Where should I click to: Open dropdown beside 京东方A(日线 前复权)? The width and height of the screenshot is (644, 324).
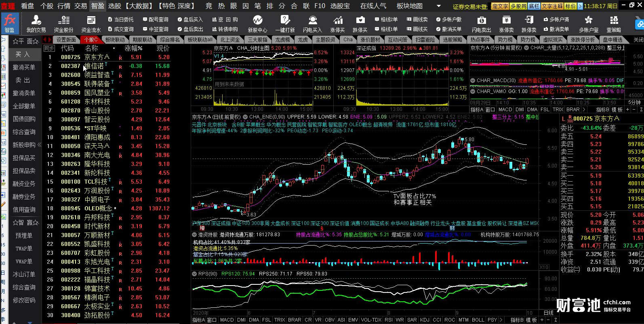(245, 117)
